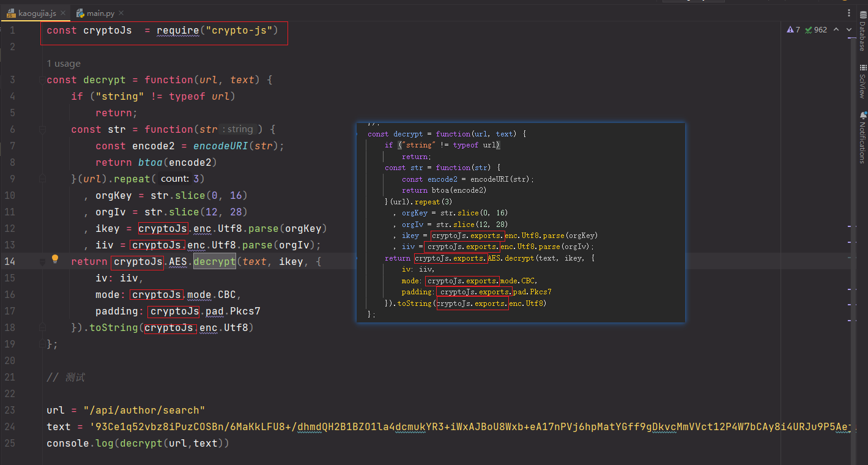Click typeof keyword on line 4
868x465 pixels.
(187, 96)
